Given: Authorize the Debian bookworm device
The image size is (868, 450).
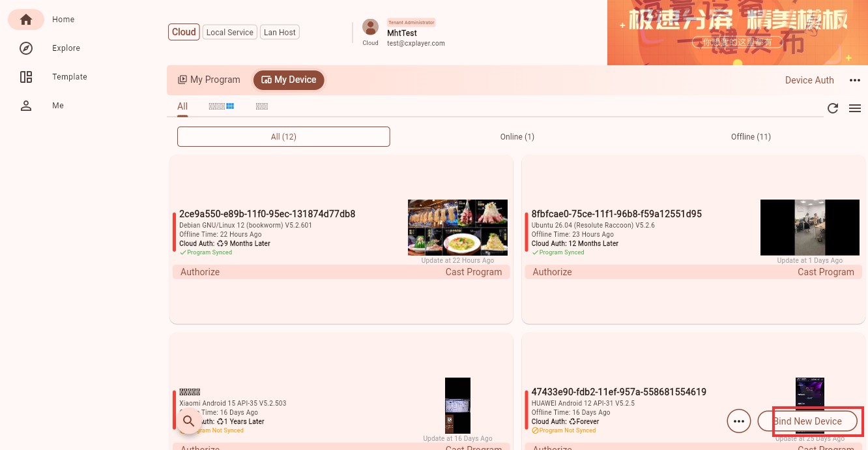Looking at the screenshot, I should [x=200, y=272].
